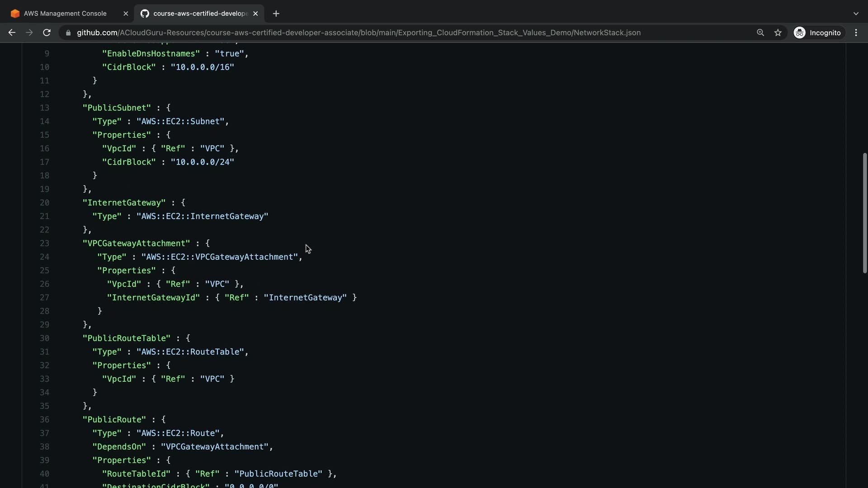This screenshot has width=868, height=488.
Task: Open a new tab with the plus button
Action: point(276,14)
